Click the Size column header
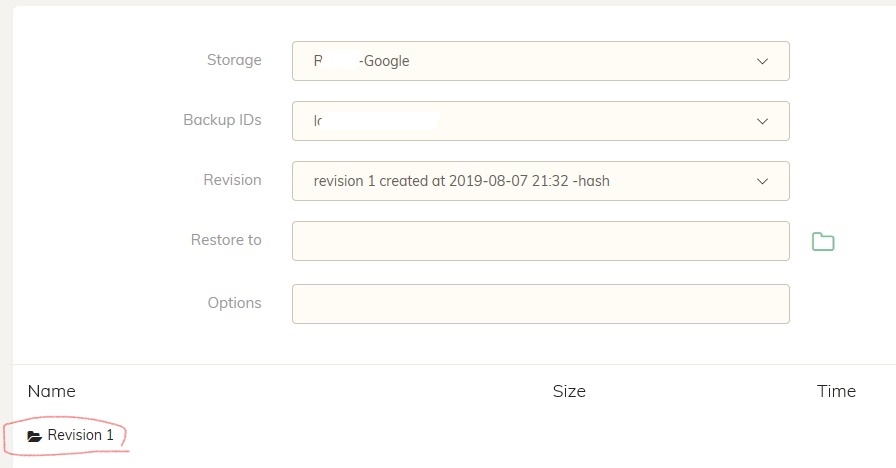Viewport: 896px width, 468px height. [x=569, y=391]
